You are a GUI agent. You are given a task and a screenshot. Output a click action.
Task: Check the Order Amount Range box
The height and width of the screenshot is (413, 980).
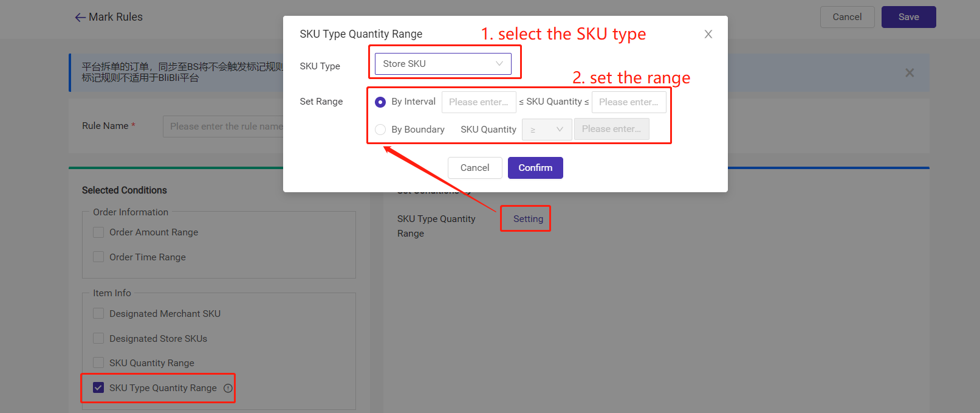point(98,232)
